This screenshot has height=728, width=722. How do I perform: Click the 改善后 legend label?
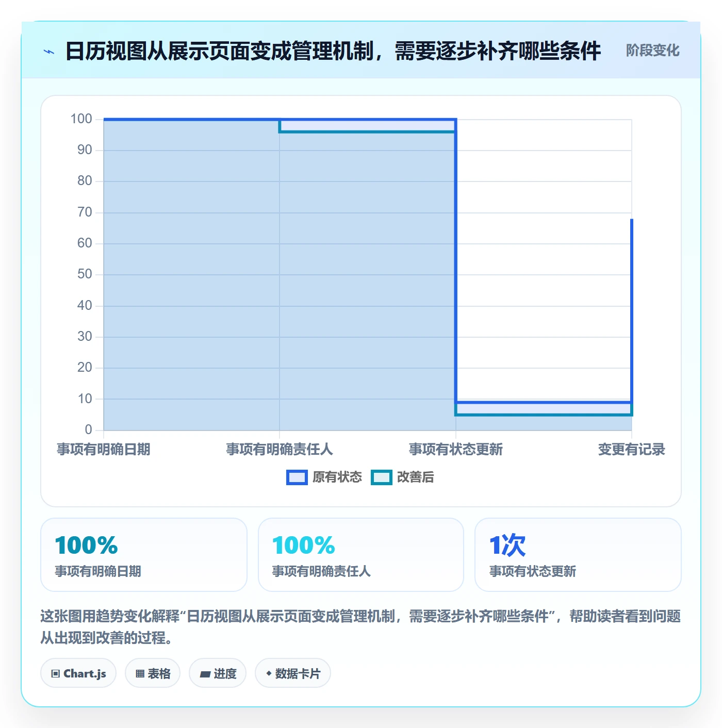click(416, 477)
